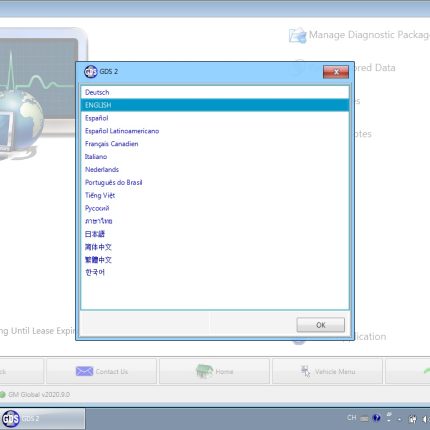Click the GDS icon in dialog title bar
Image resolution: width=430 pixels, height=430 pixels.
point(90,71)
